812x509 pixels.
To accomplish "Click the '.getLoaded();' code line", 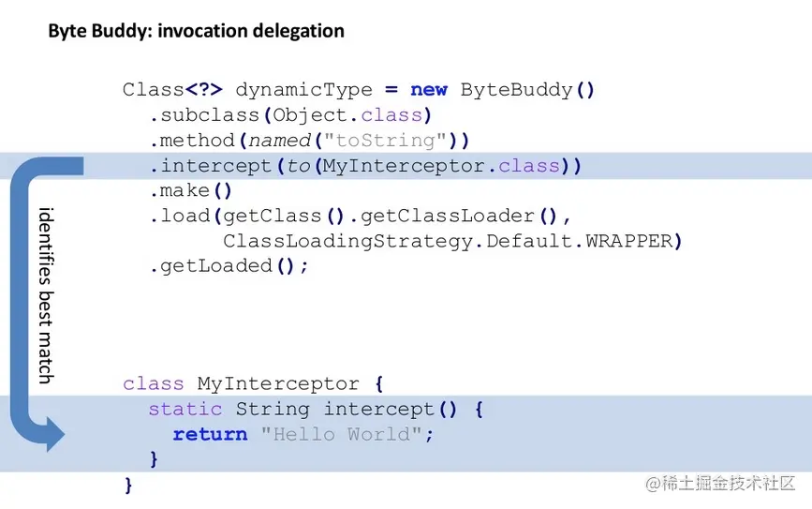I will click(x=229, y=266).
